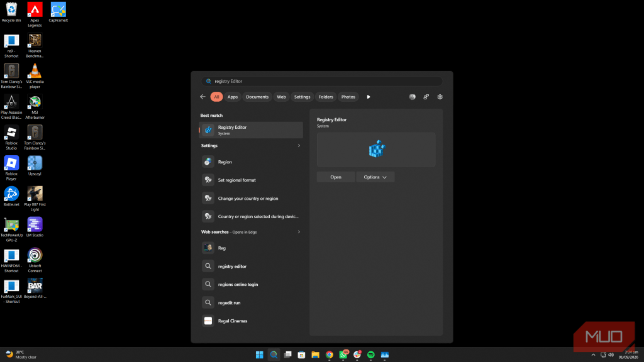
Task: Open Spotify from taskbar
Action: [371, 354]
